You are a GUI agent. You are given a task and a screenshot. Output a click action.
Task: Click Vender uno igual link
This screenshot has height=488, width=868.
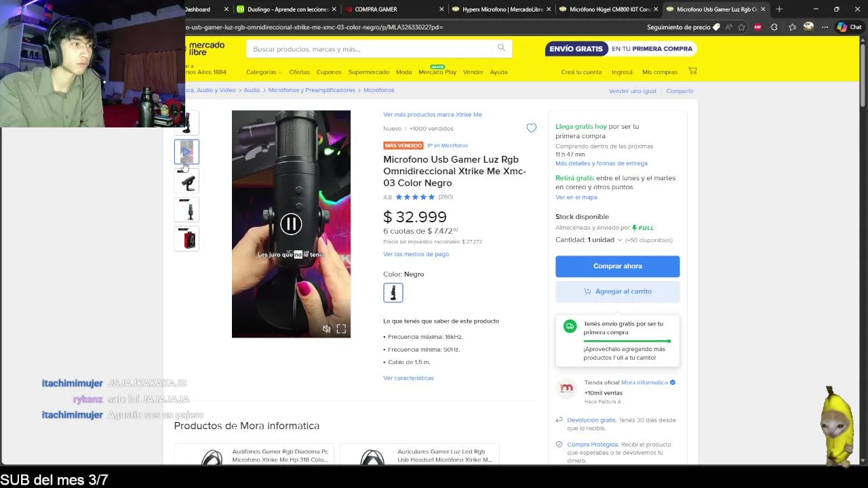(633, 91)
